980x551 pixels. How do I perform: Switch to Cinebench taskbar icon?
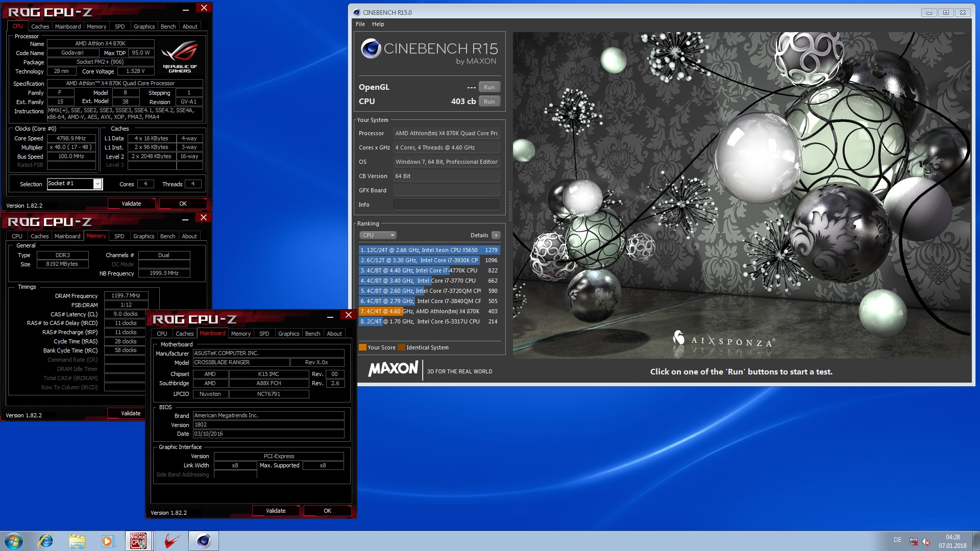coord(203,541)
